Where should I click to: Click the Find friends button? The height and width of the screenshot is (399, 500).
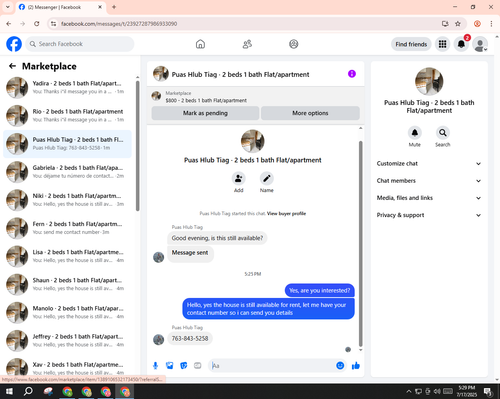[x=411, y=44]
